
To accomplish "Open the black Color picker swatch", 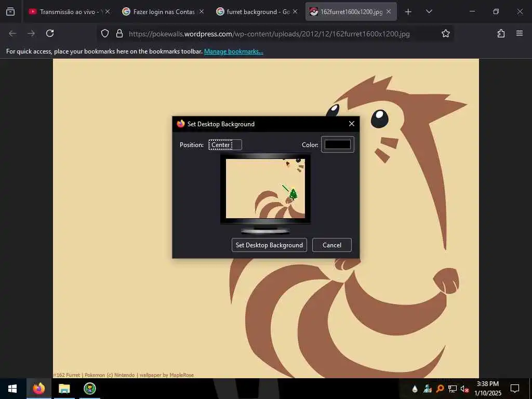I will pos(338,144).
